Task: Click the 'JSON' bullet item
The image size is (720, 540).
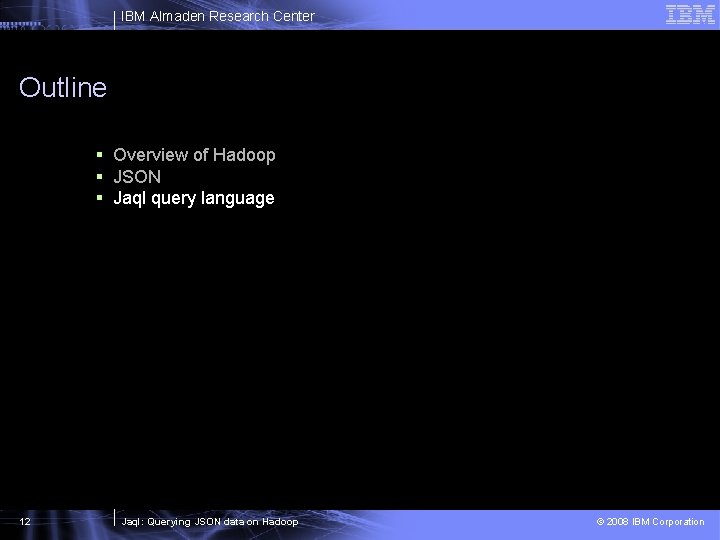Action: 137,177
